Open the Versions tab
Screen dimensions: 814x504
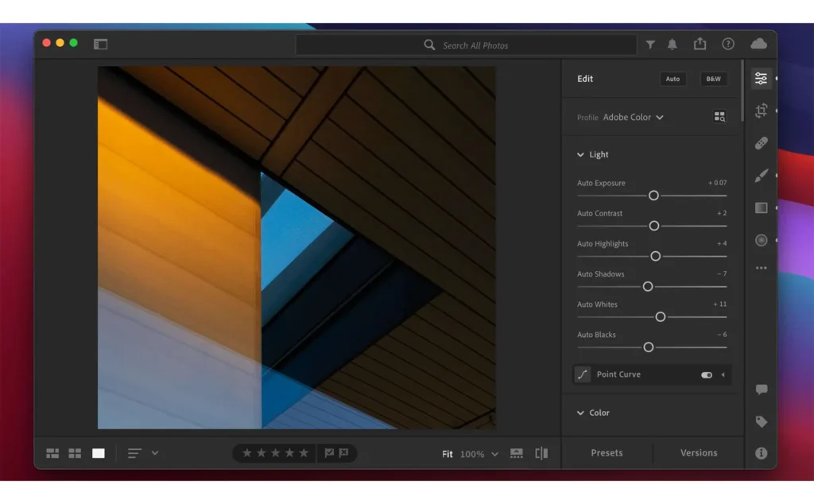point(699,453)
